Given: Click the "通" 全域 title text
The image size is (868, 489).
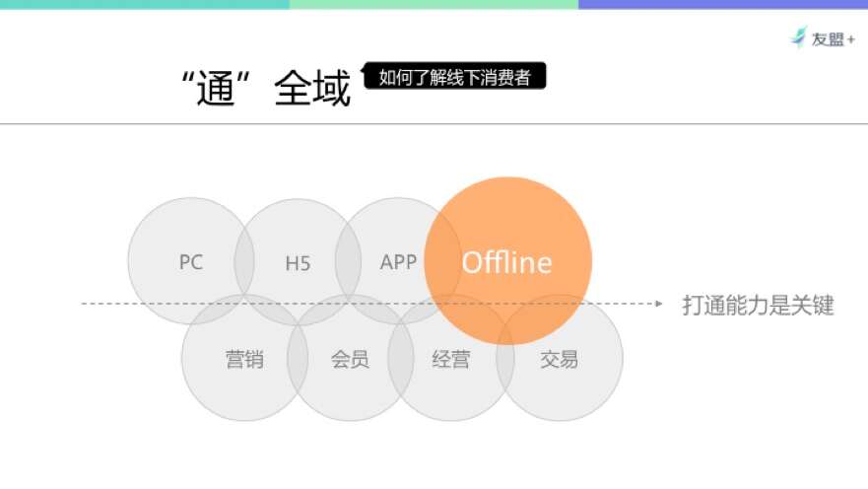Looking at the screenshot, I should 266,88.
